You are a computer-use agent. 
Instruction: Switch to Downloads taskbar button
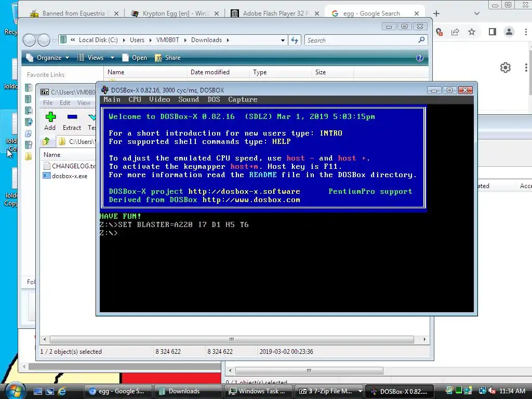[x=188, y=391]
